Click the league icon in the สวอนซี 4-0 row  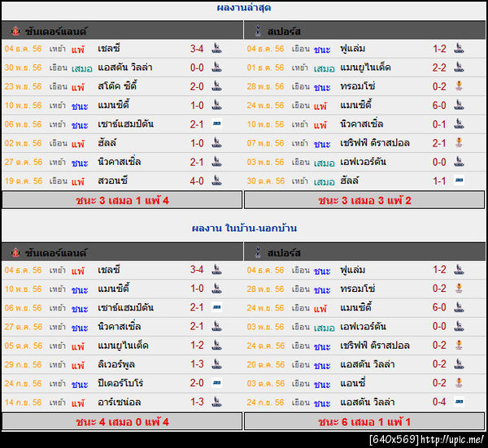tap(216, 181)
